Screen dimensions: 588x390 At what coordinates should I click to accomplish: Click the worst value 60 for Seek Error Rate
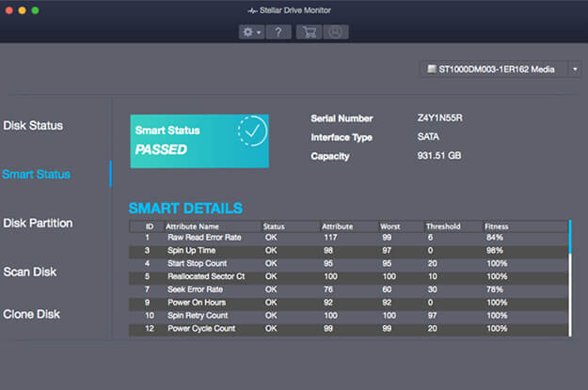pos(387,289)
